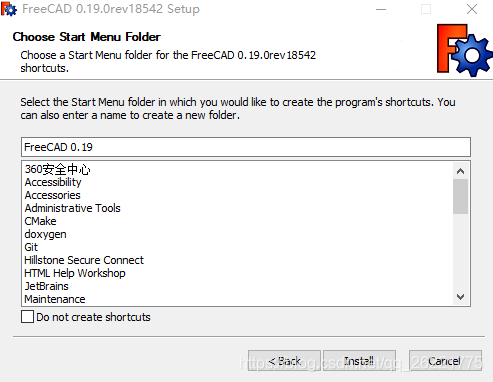This screenshot has height=382, width=493.
Task: Pick HTML Help Workshop from list
Action: tap(75, 273)
